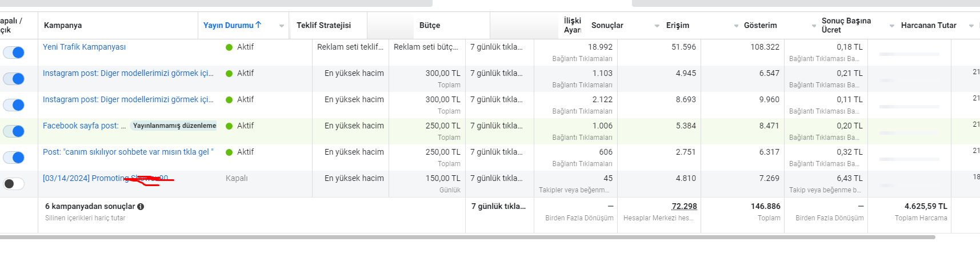980x274 pixels.
Task: Click green Aktif status dot for Yeni Trafik Kampanyası
Action: coord(229,47)
